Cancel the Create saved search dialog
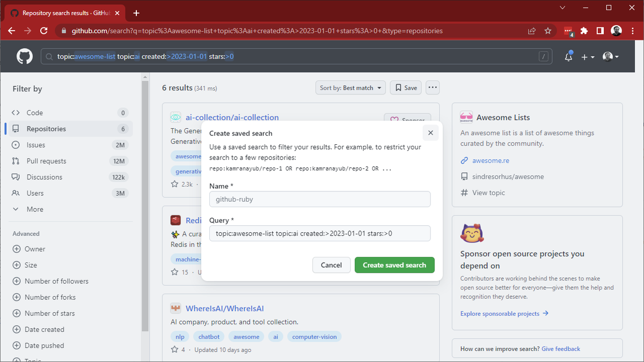 pyautogui.click(x=331, y=264)
